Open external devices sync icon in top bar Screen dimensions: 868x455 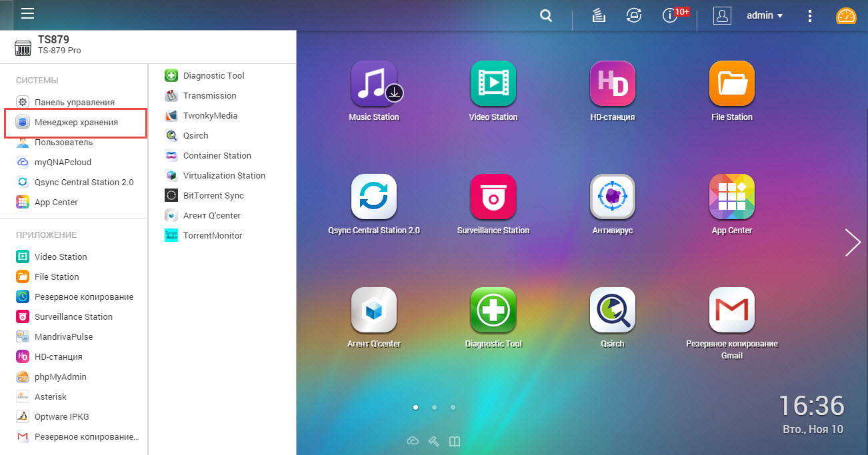coord(634,16)
